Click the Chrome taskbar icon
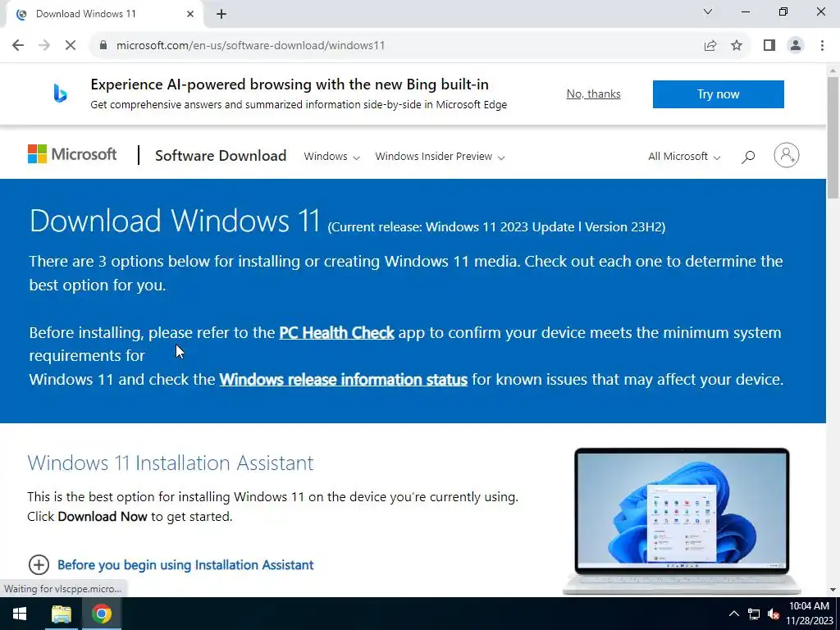The width and height of the screenshot is (840, 630). coord(101,614)
